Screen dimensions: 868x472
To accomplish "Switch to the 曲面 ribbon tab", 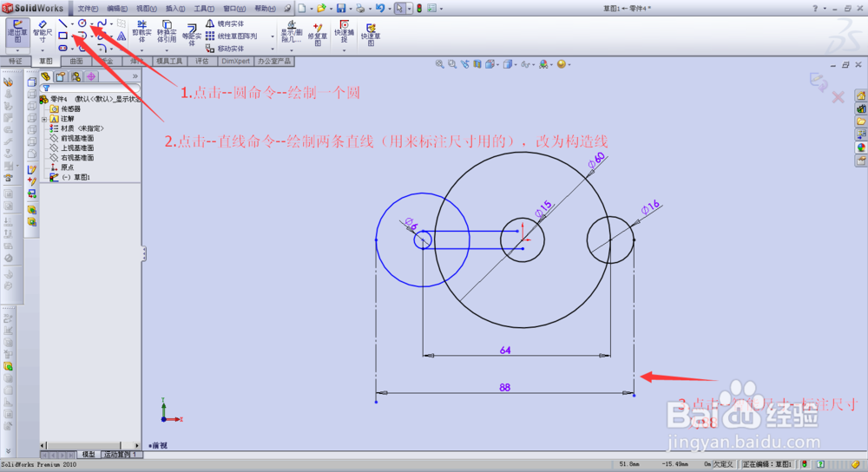I will click(x=76, y=61).
